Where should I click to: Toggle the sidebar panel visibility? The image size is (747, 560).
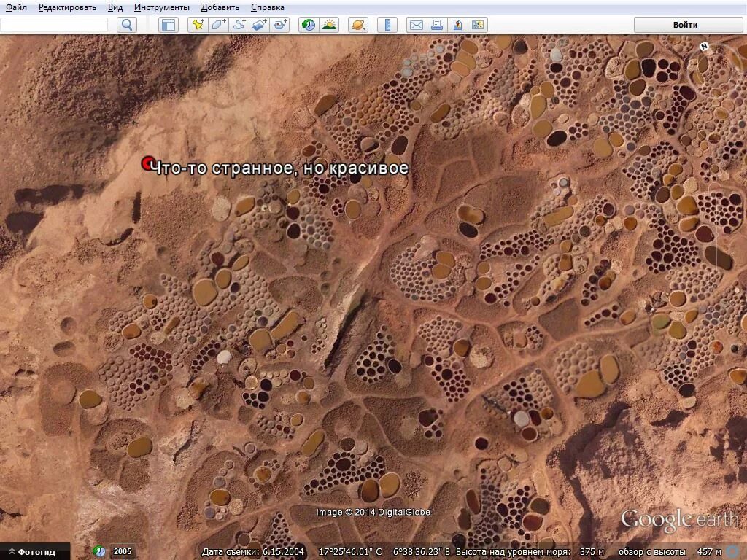[x=168, y=25]
